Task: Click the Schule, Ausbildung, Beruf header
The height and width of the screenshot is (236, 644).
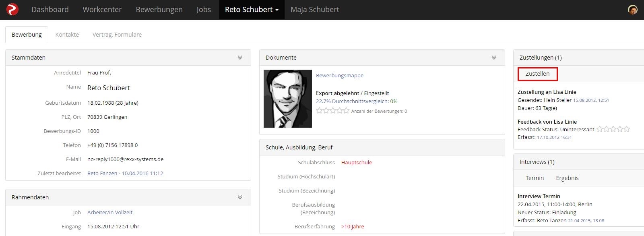Action: tap(382, 147)
